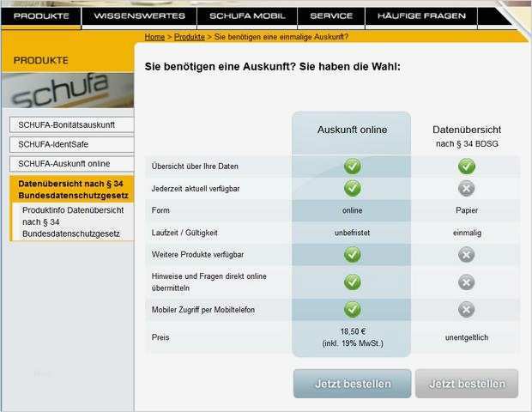532x412 pixels.
Task: Click the Form row label
Action: [x=160, y=210]
